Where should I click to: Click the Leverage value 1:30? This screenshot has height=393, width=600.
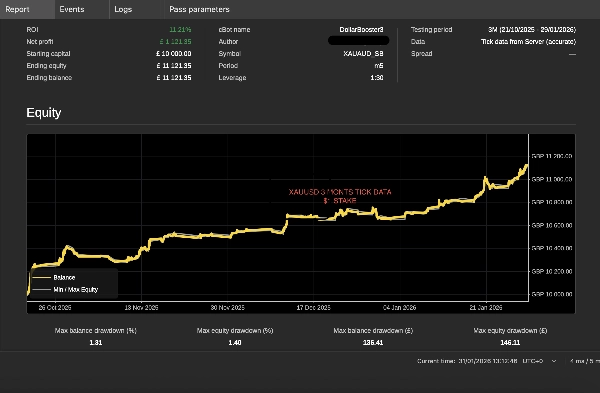pyautogui.click(x=377, y=77)
